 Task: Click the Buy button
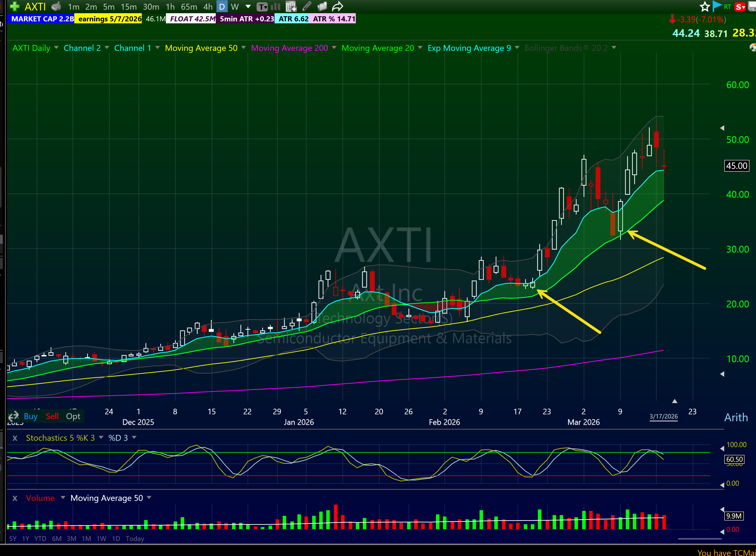pos(31,416)
